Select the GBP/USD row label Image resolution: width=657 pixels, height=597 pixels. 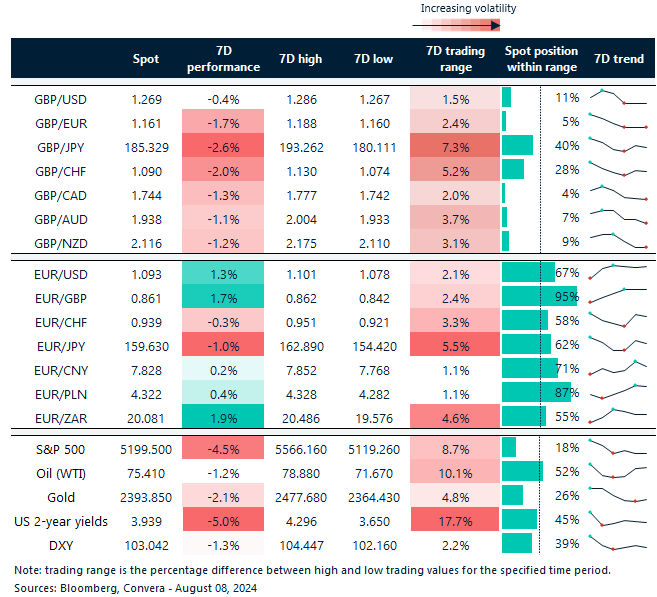point(60,100)
